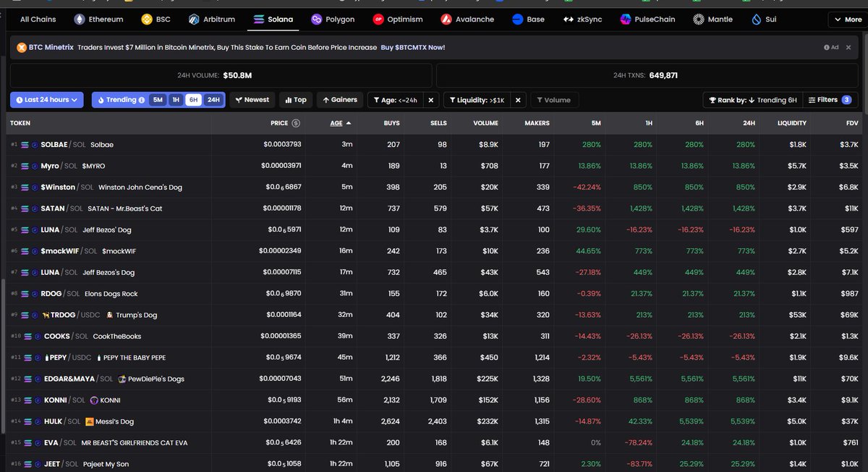Sort by MAKERS column header

click(537, 123)
